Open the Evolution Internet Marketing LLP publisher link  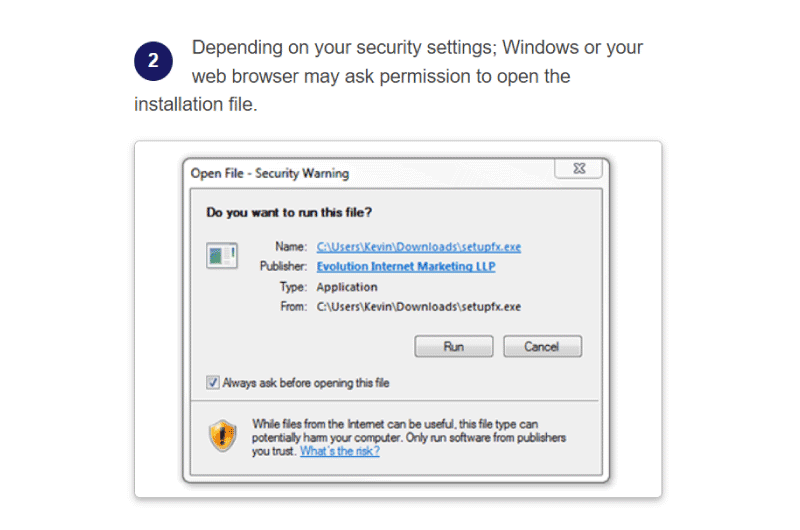click(406, 266)
